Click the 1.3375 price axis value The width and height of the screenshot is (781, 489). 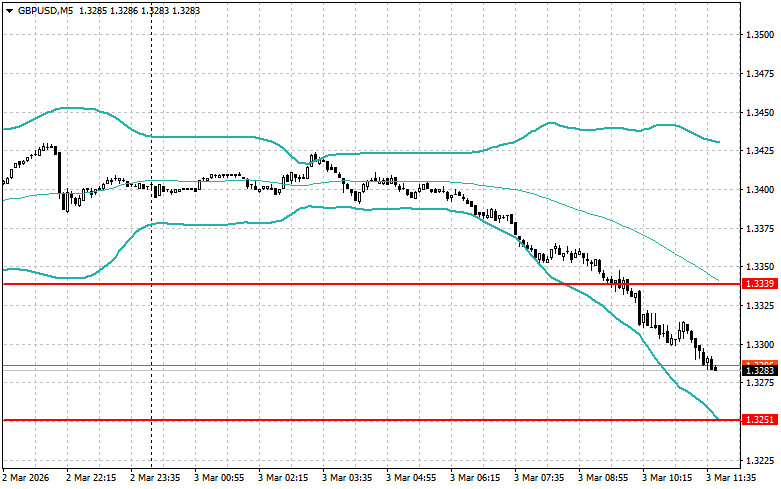click(760, 229)
